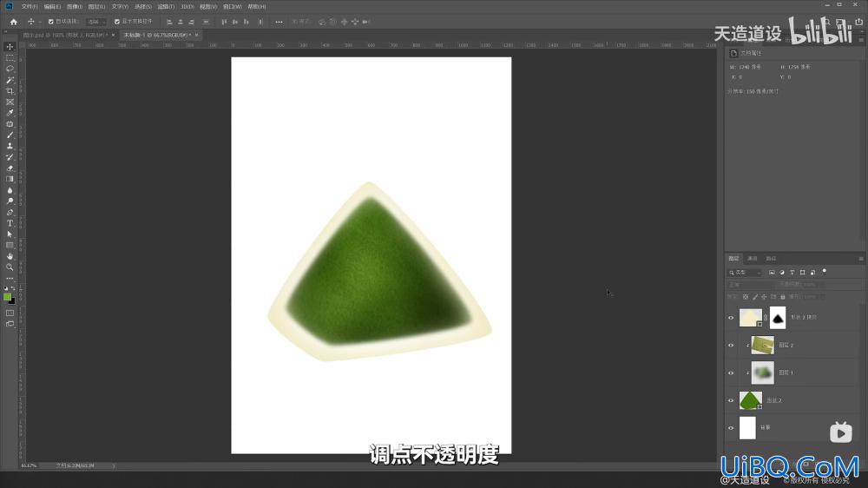Select the Dodge tool

click(10, 201)
